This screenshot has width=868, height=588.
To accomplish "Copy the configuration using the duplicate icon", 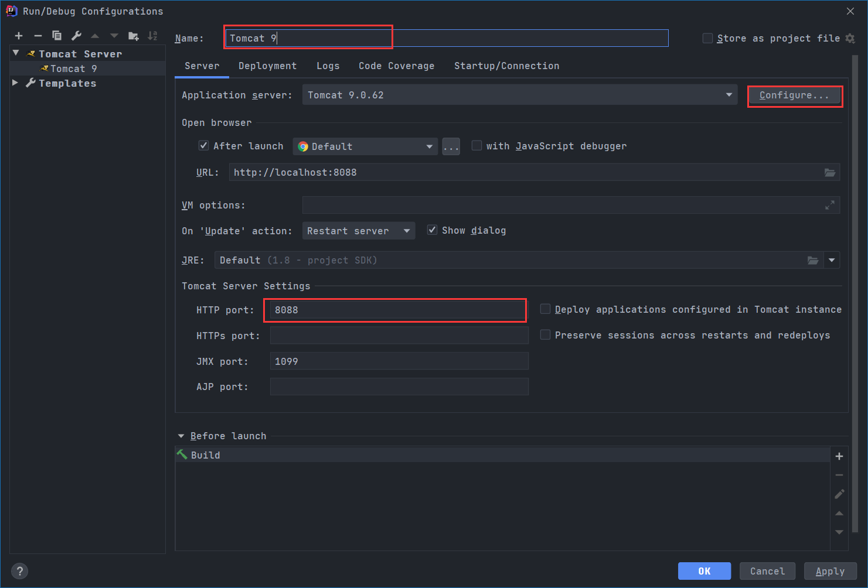I will click(x=57, y=36).
